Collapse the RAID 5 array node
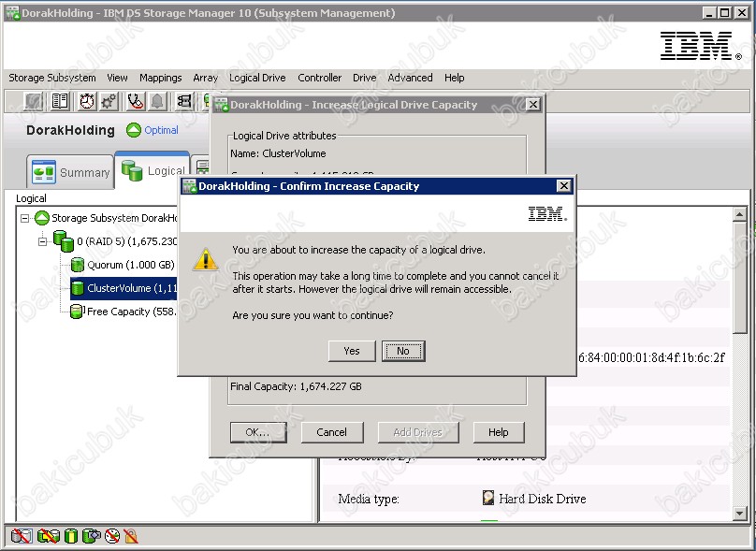The image size is (756, 551). pos(43,241)
